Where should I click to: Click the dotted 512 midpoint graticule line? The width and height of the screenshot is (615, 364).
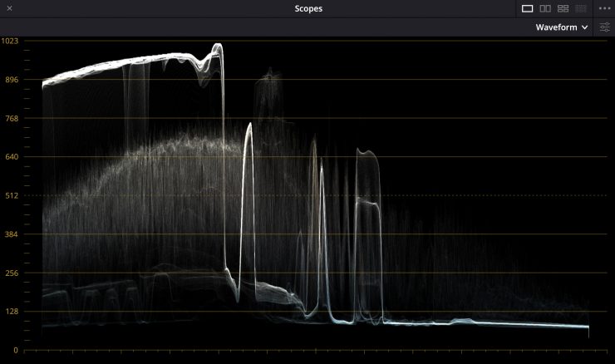click(332, 196)
